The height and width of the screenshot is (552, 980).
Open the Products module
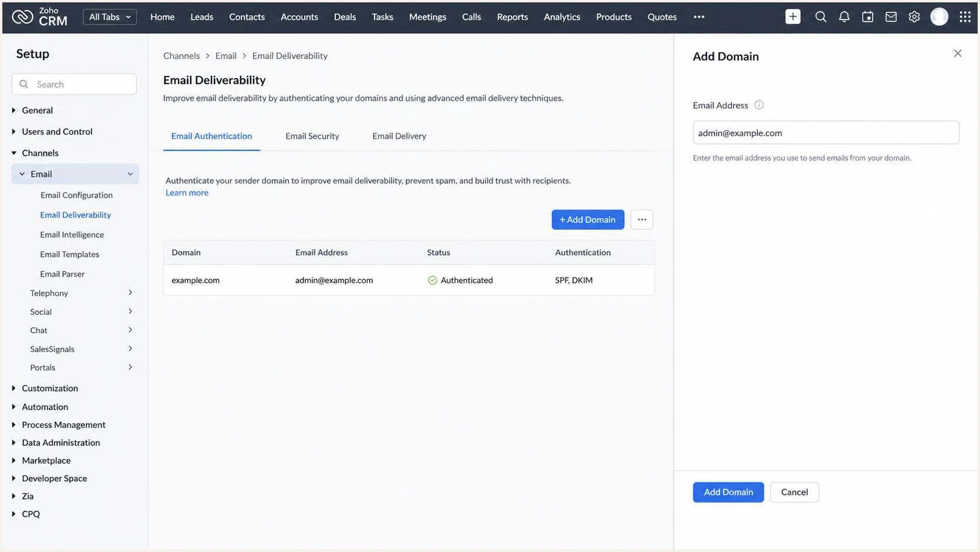coord(614,17)
